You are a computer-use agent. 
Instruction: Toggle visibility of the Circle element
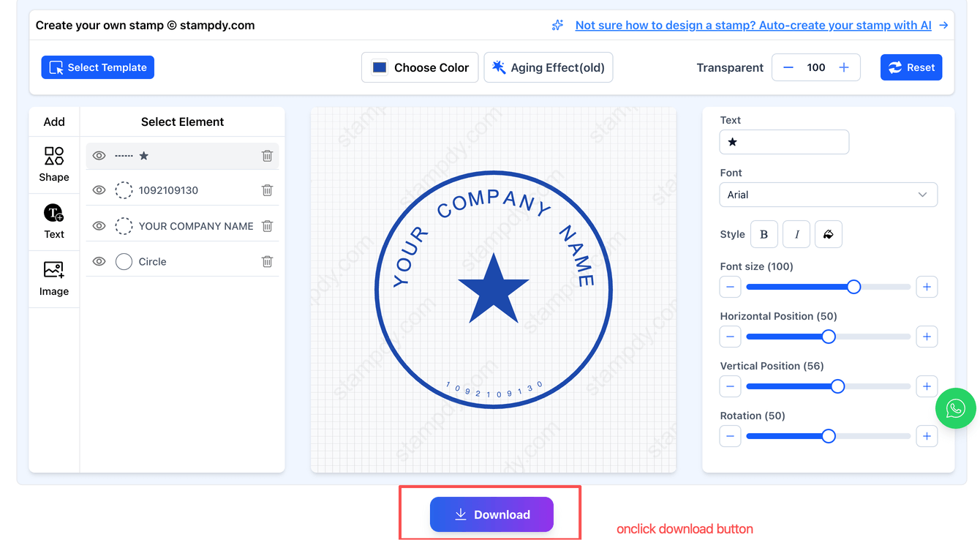pyautogui.click(x=99, y=261)
